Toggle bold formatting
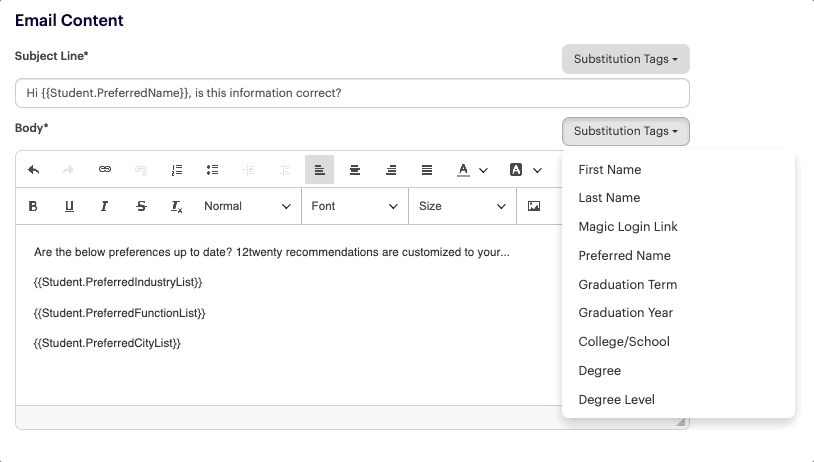The height and width of the screenshot is (462, 814). (33, 206)
